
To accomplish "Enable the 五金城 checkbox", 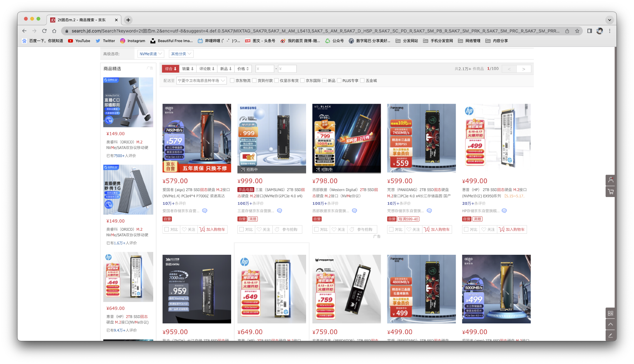I will coord(362,81).
